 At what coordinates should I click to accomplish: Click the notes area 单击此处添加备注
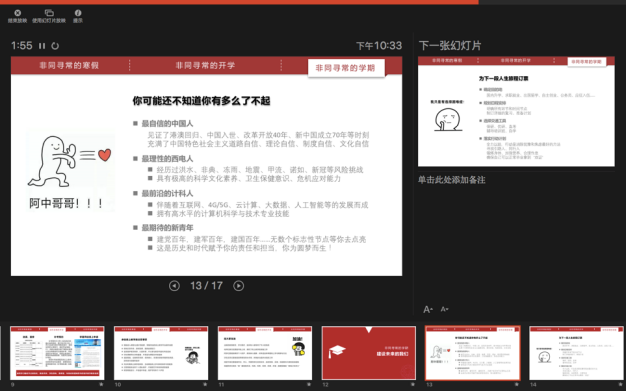click(452, 180)
